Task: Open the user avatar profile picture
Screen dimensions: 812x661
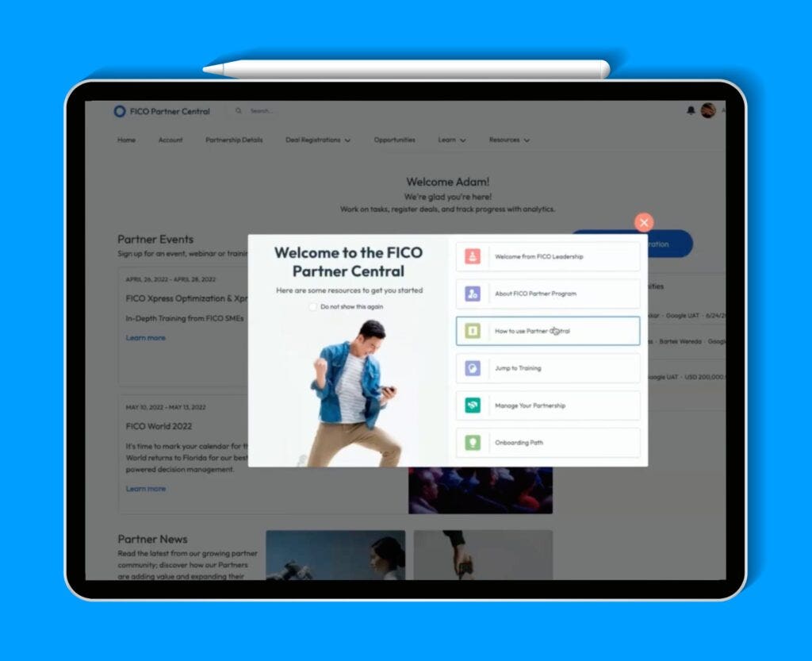Action: click(x=708, y=110)
